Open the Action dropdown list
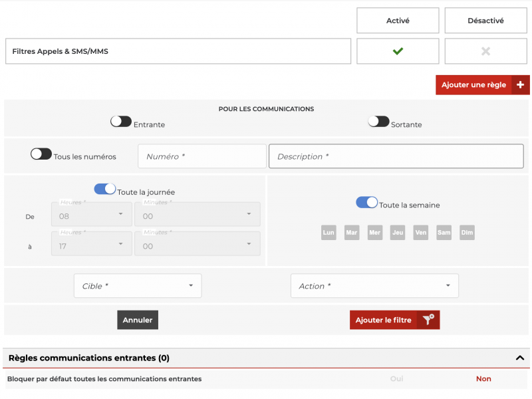 [374, 286]
